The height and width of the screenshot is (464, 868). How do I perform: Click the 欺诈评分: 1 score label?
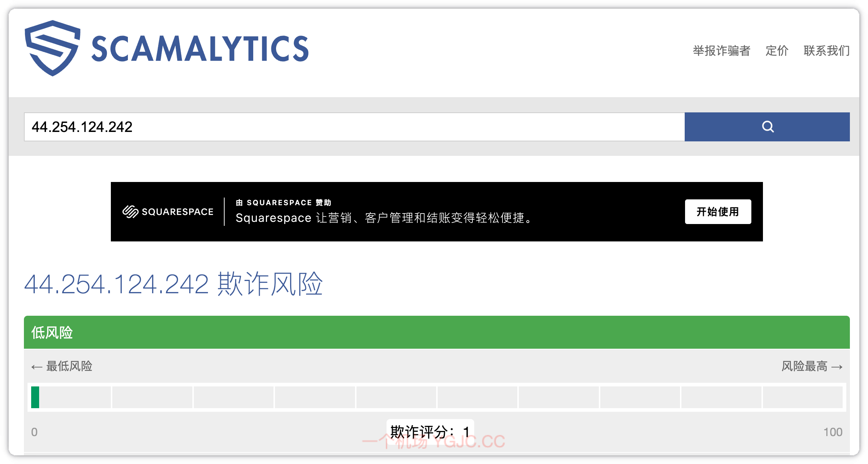pos(430,432)
